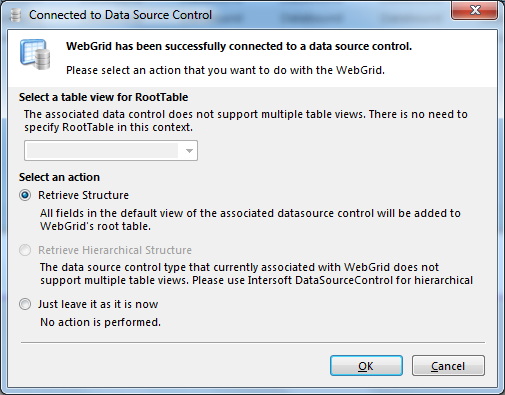This screenshot has height=395, width=505.
Task: Choose the Just leave it as it is now option
Action: pyautogui.click(x=25, y=304)
